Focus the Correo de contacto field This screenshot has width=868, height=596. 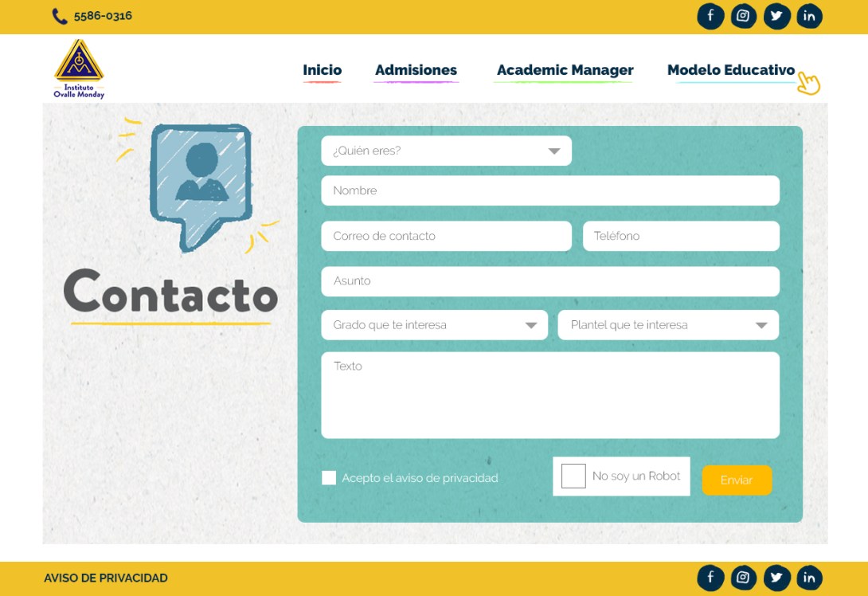(x=446, y=236)
